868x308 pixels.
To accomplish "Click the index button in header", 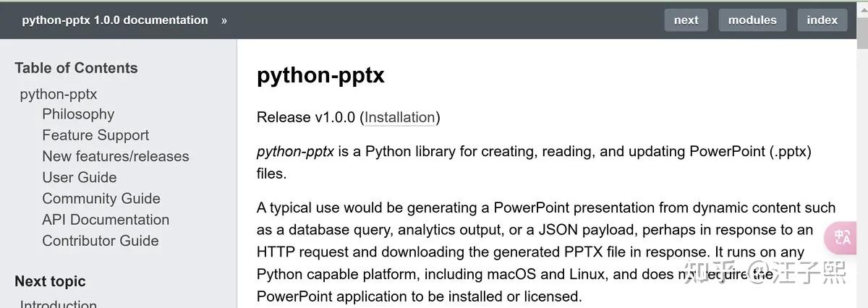I will (x=822, y=20).
